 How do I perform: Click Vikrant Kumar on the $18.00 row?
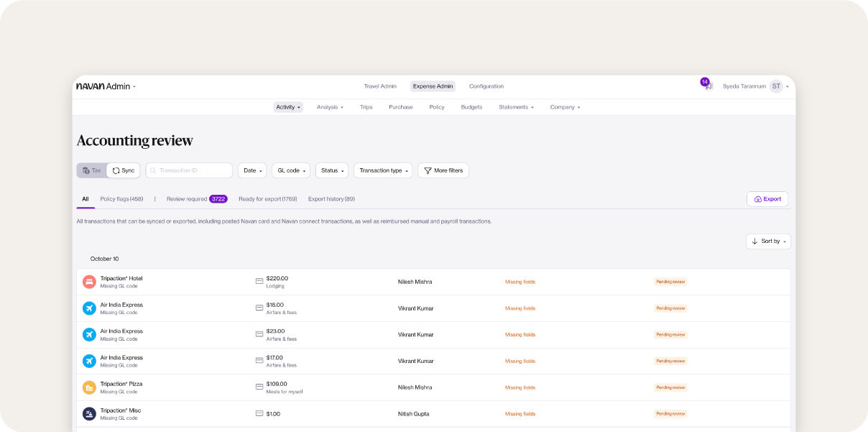click(416, 308)
